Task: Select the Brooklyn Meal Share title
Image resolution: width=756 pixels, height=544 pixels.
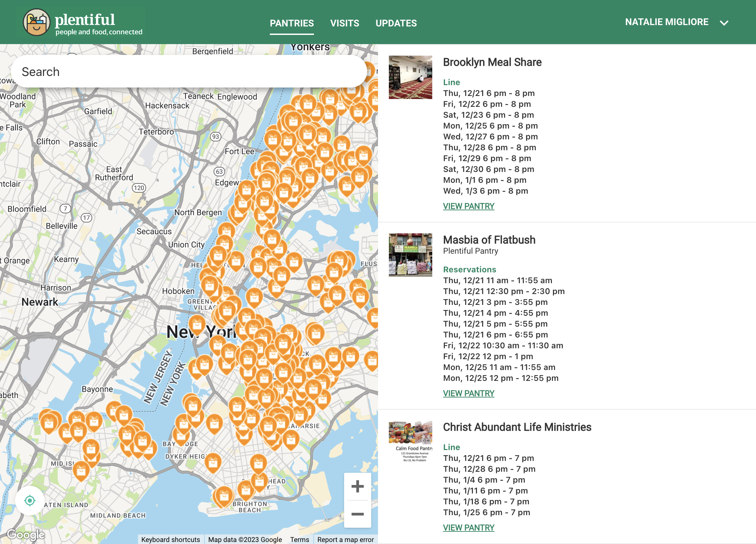Action: [x=492, y=62]
